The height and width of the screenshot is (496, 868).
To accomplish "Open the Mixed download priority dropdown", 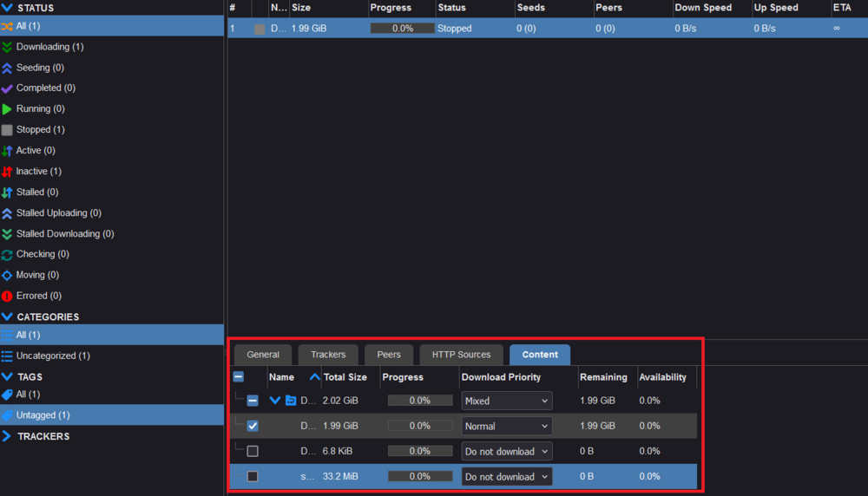I will [507, 401].
